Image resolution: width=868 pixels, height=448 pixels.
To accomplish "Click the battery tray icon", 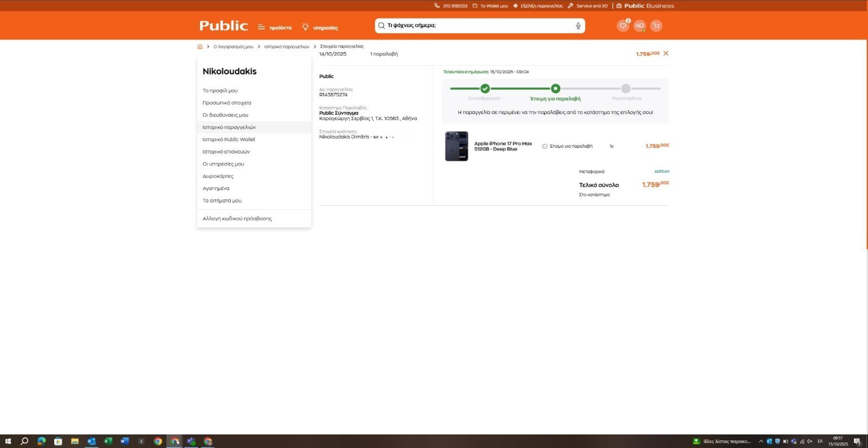I will click(x=785, y=441).
